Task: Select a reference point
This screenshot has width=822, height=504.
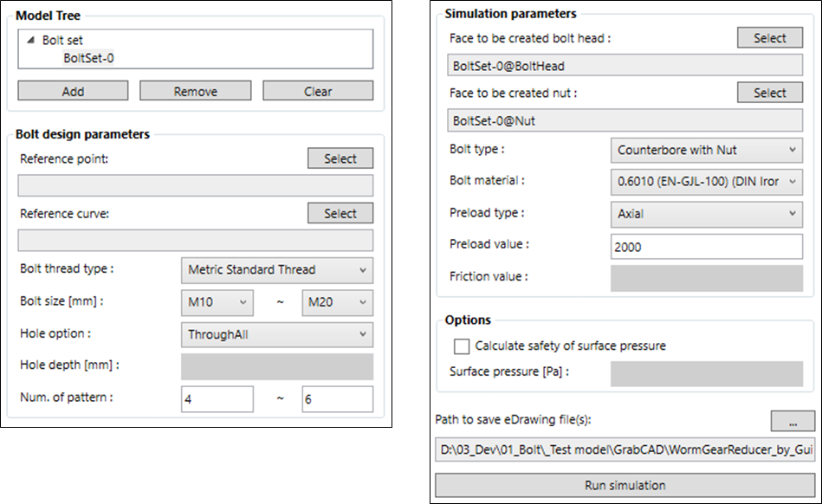Action: tap(340, 158)
